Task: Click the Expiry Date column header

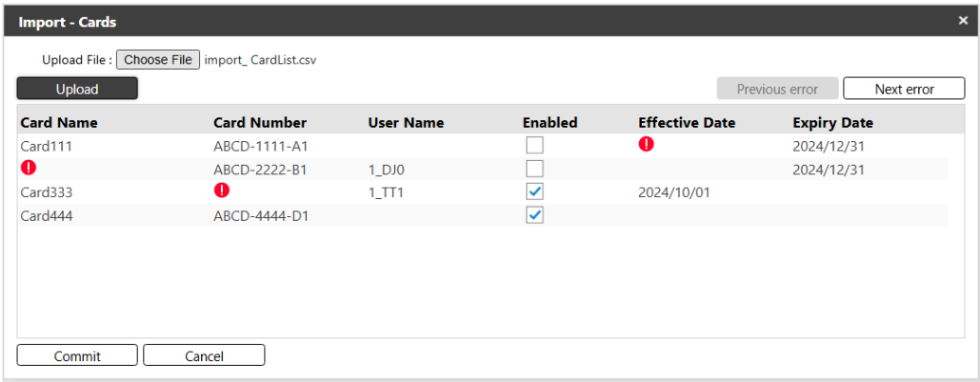Action: pos(832,123)
